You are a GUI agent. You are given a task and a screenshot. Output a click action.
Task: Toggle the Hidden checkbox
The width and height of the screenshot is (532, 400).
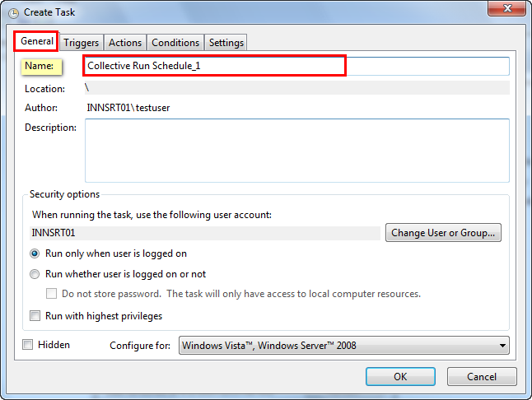[x=28, y=345]
